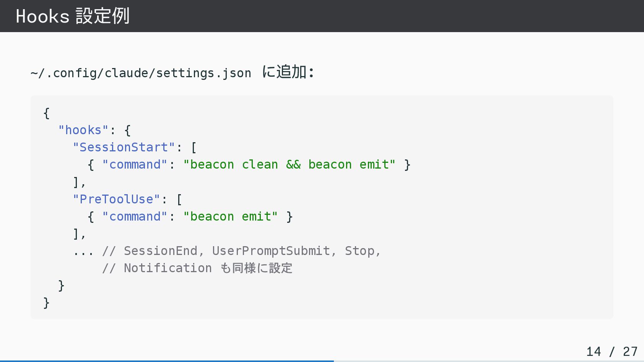Click the "]," closing the PreToolUse array
The height and width of the screenshot is (362, 644).
(79, 234)
